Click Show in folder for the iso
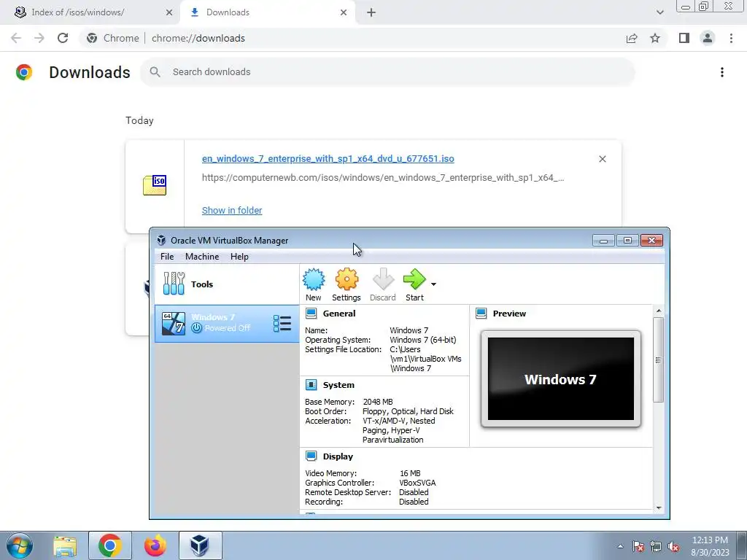This screenshot has width=747, height=560. (232, 211)
